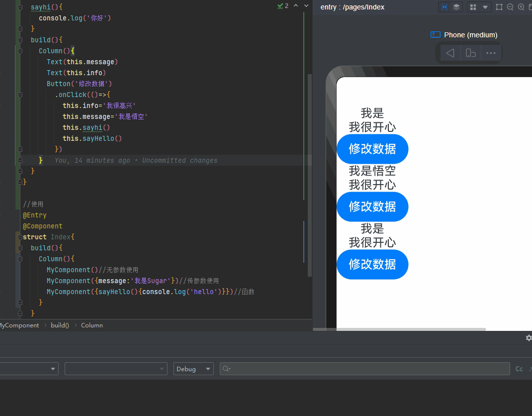This screenshot has height=416, width=532.
Task: Click the search magnifier in the log filter
Action: [226, 369]
